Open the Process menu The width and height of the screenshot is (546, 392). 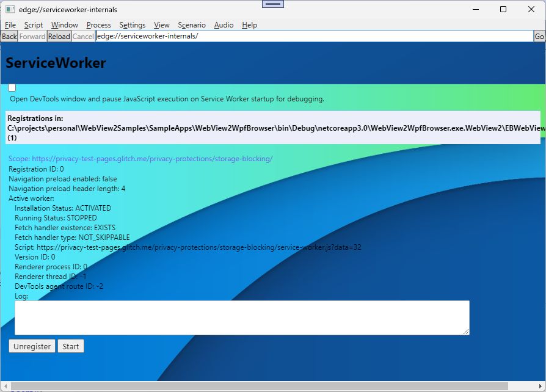tap(98, 25)
